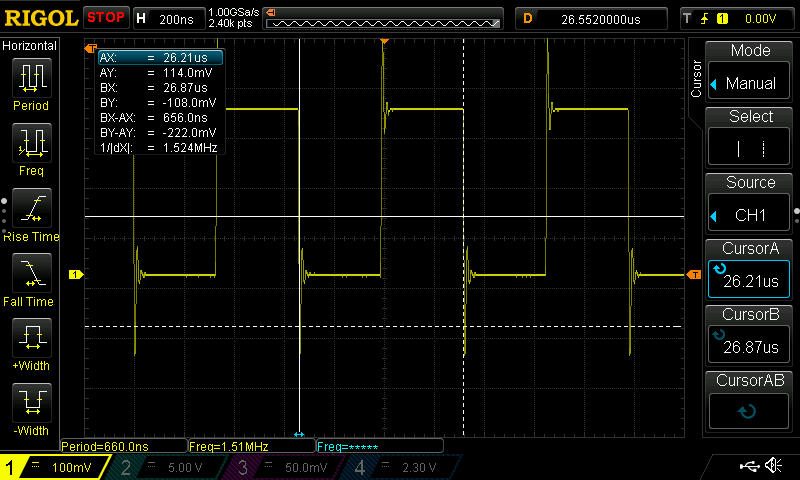Click the USB connection status icon
Image resolution: width=800 pixels, height=480 pixels.
(749, 465)
